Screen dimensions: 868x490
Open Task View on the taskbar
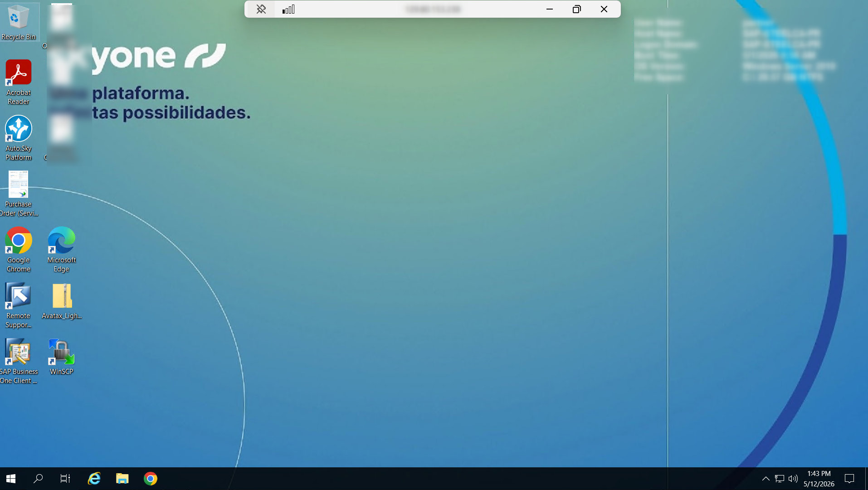[x=65, y=479]
